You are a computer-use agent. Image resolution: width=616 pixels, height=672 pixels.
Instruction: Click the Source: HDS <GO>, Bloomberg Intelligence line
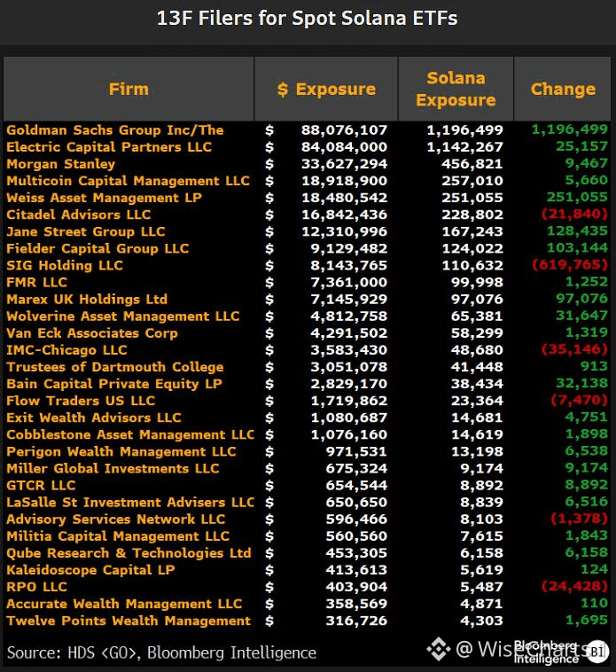pyautogui.click(x=161, y=652)
